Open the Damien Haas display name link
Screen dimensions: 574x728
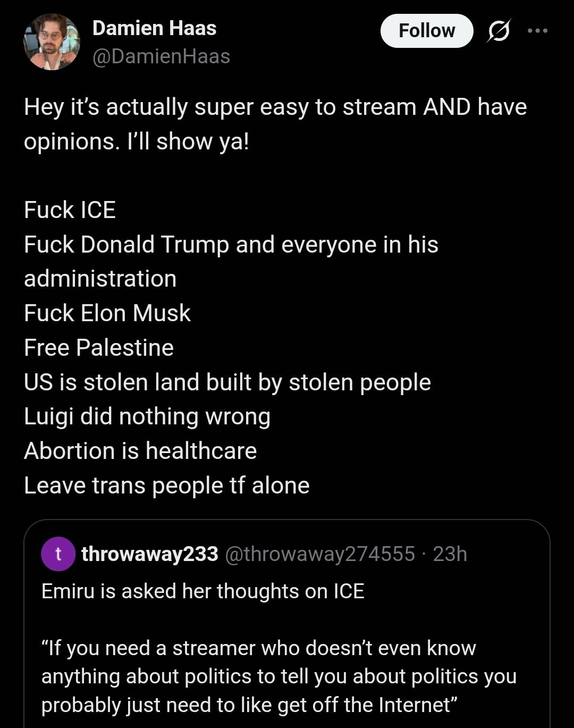coord(154,28)
